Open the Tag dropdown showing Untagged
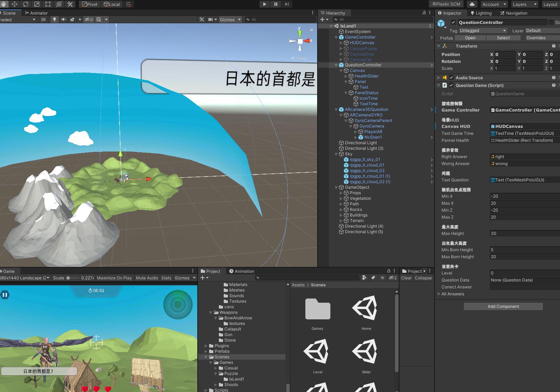The image size is (560, 392). coord(483,31)
